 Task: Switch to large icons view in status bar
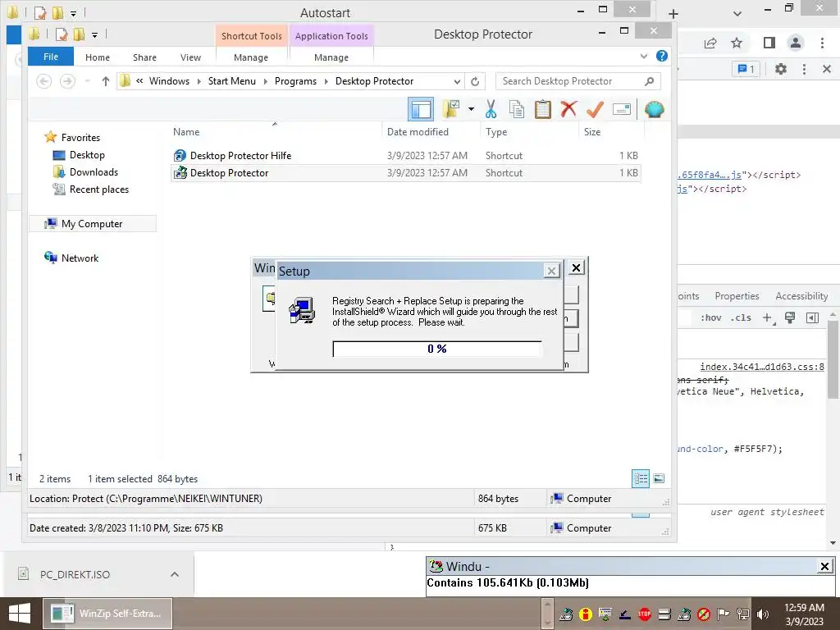click(x=659, y=478)
